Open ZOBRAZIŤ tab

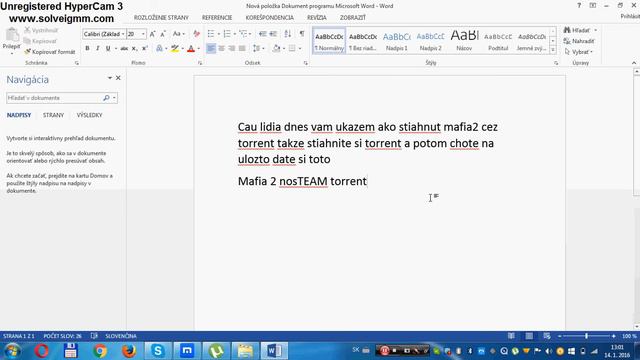[x=353, y=18]
